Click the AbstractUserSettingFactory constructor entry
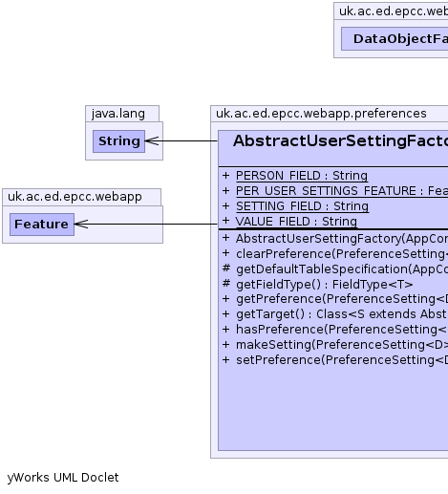This screenshot has width=448, height=494. click(x=342, y=239)
